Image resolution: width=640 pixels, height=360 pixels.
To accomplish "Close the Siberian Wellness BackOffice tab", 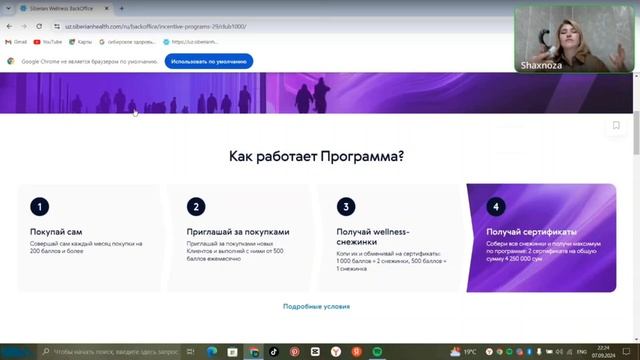I will [107, 8].
